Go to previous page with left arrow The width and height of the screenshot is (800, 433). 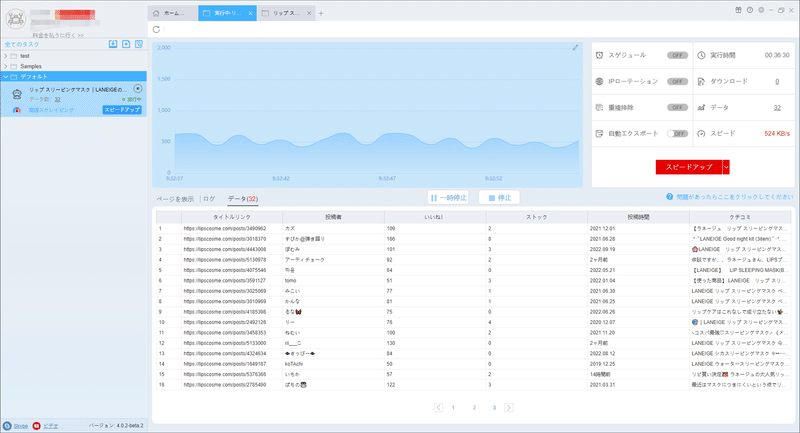438,407
